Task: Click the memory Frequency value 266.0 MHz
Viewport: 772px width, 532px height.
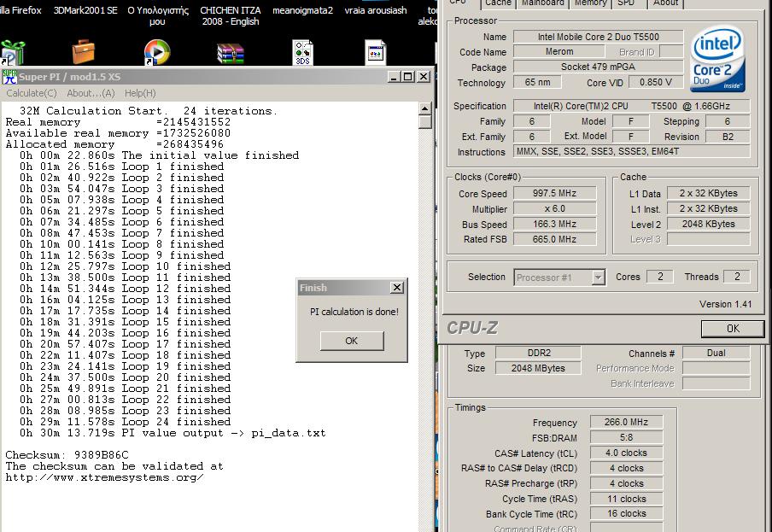Action: coord(626,422)
